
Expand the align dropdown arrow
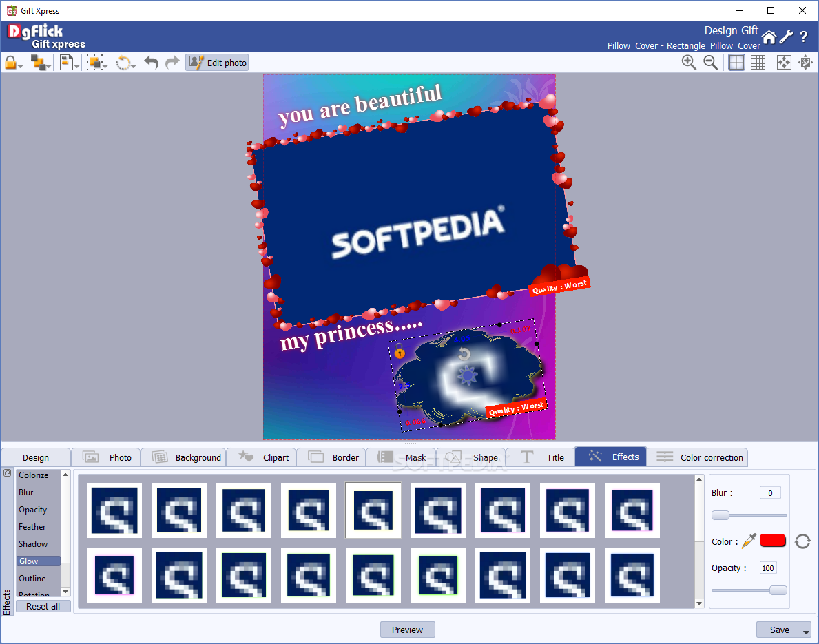point(76,66)
